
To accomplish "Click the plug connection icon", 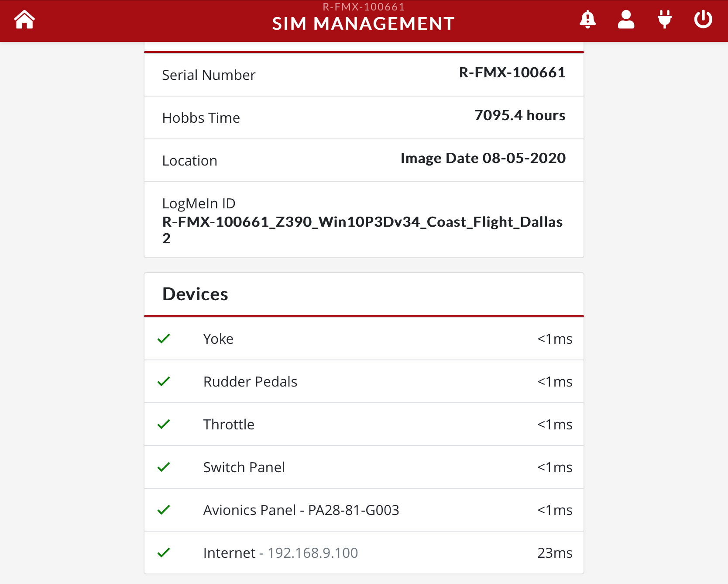I will 664,20.
